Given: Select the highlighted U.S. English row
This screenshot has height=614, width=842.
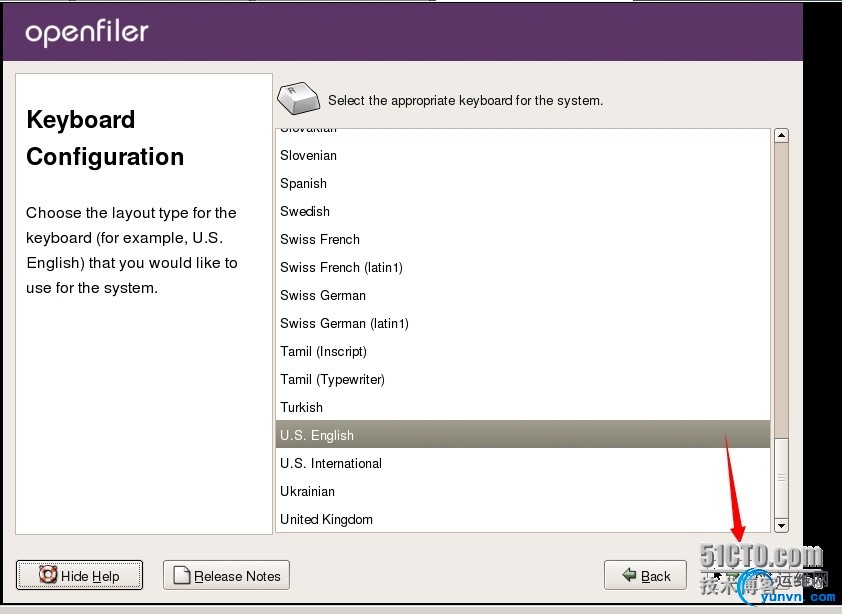Looking at the screenshot, I should coord(523,435).
